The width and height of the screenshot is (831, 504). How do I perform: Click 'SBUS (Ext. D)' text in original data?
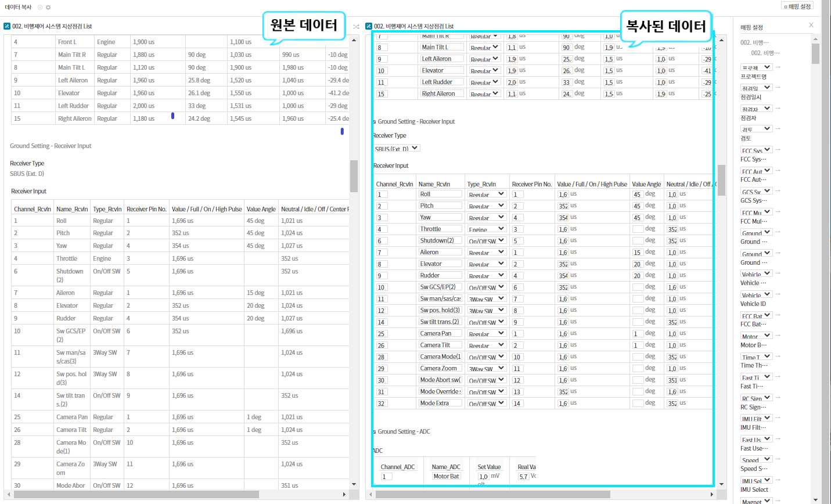(27, 174)
